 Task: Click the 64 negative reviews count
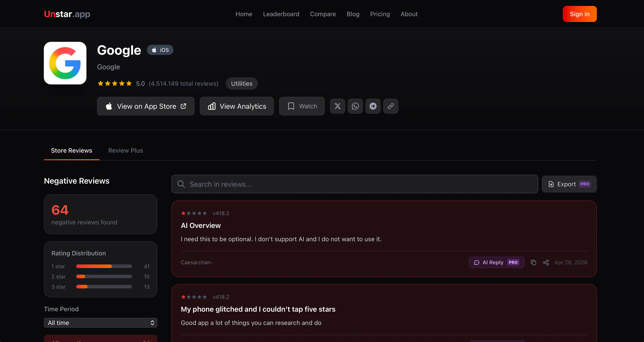[60, 210]
